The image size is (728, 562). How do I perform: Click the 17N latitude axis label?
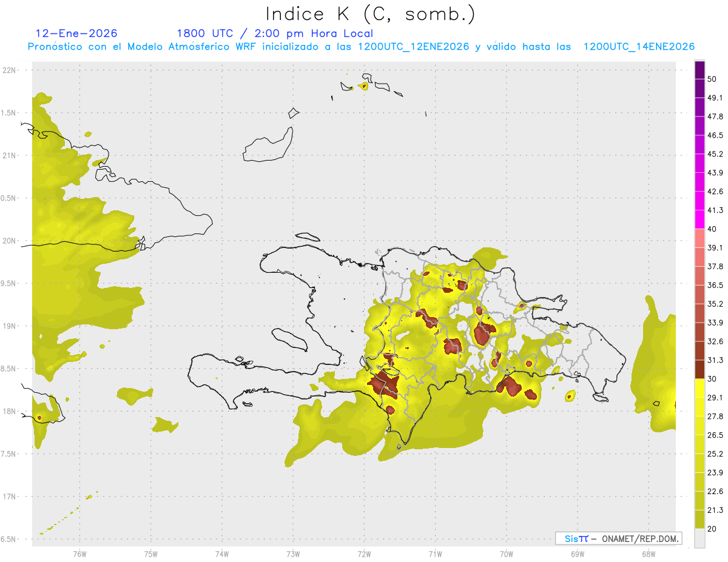10,497
